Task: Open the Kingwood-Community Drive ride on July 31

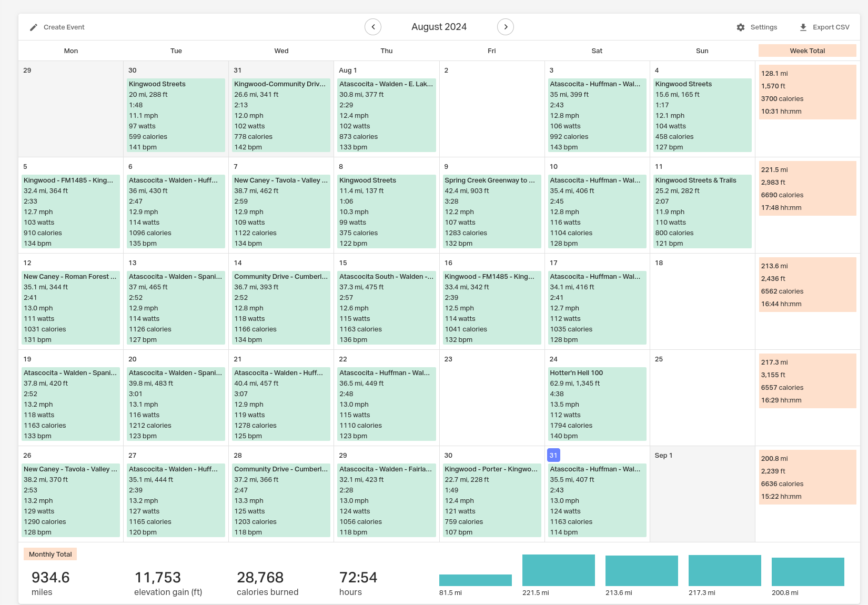Action: [x=281, y=115]
